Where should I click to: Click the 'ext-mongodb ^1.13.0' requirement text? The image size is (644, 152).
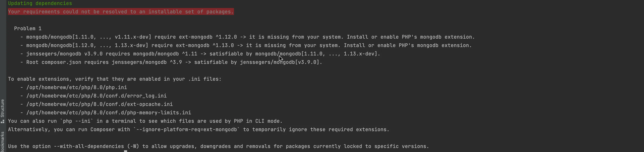[x=205, y=46]
